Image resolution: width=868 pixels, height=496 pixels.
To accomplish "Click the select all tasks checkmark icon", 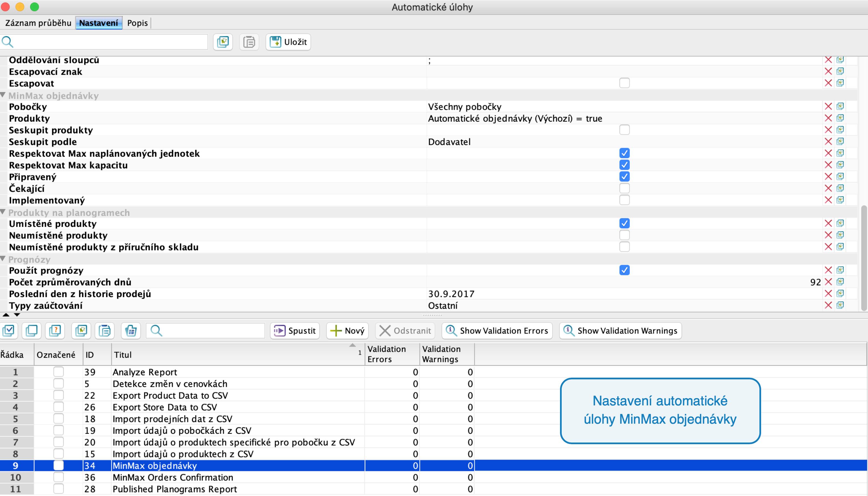I will click(x=9, y=331).
